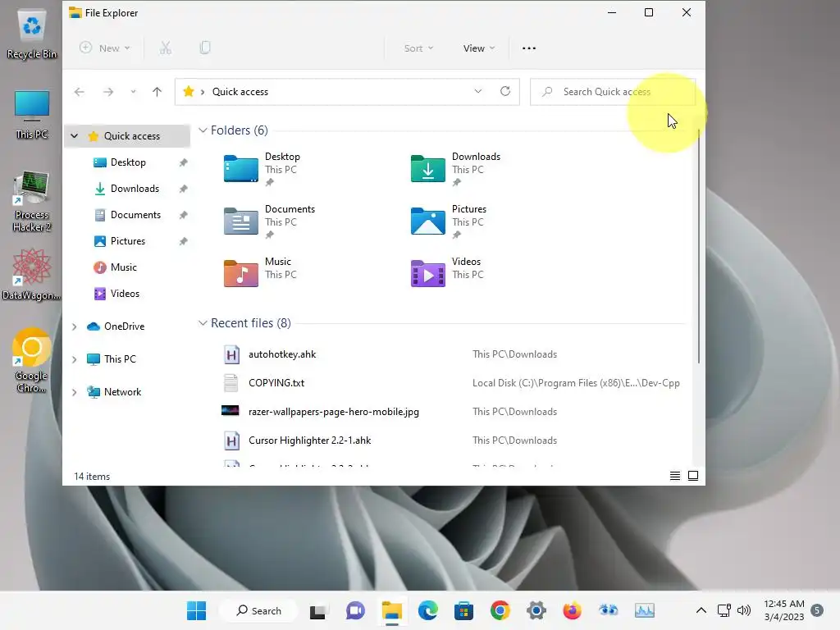Open taskbar Search box
The height and width of the screenshot is (630, 840).
(x=259, y=610)
